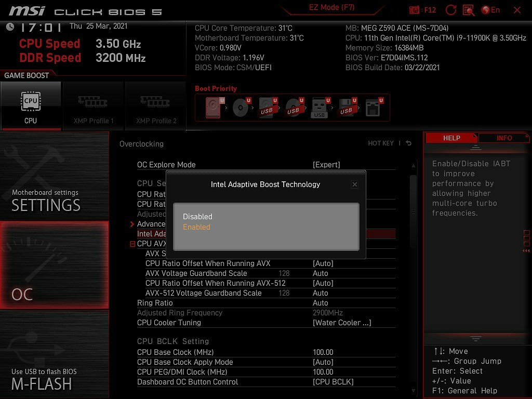Change language via the globe En icon
Viewport: 532px width, 399px height.
(x=490, y=10)
